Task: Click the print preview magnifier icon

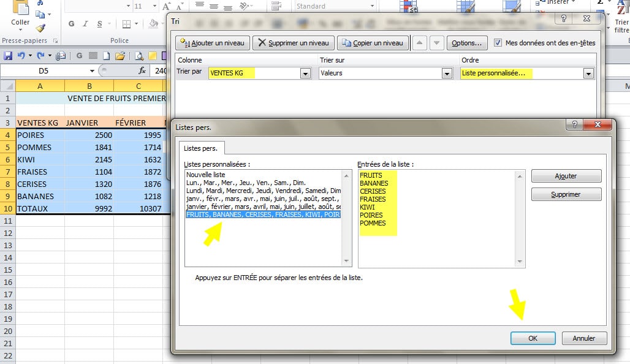Action: point(139,56)
